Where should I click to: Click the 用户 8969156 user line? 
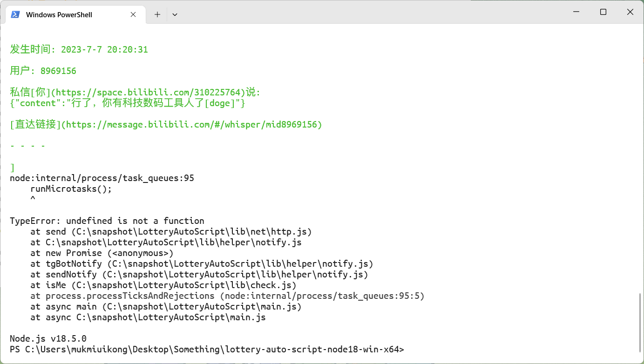pyautogui.click(x=42, y=70)
